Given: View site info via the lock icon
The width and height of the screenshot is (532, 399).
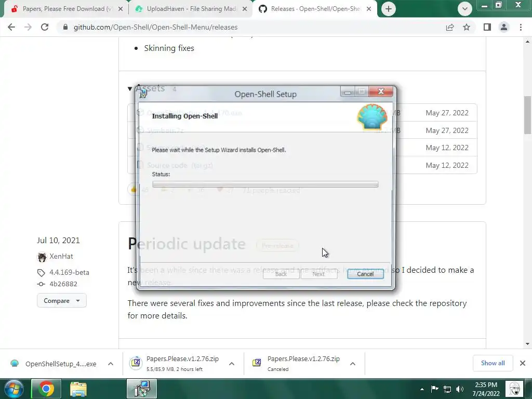Looking at the screenshot, I should (65, 27).
